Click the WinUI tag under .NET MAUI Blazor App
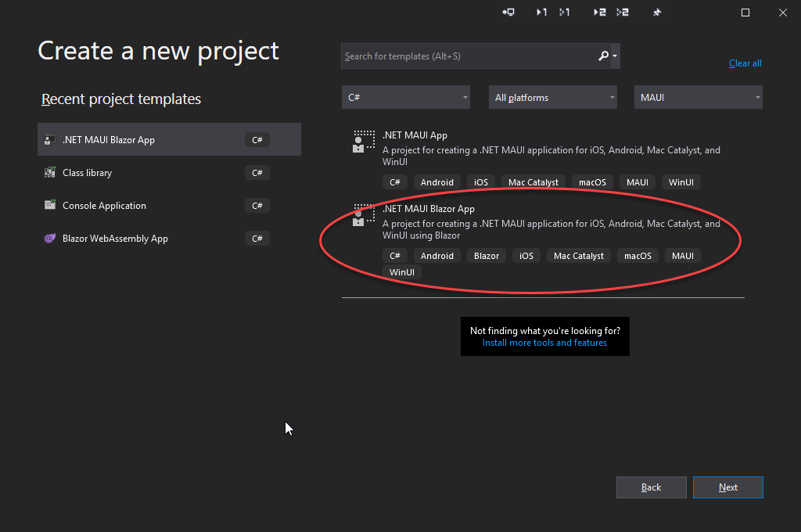This screenshot has height=532, width=801. (401, 272)
